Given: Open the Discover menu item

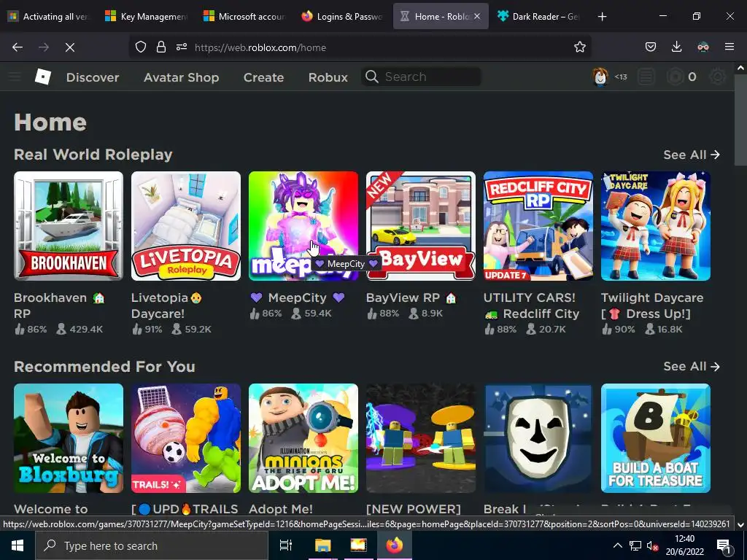Looking at the screenshot, I should (93, 77).
